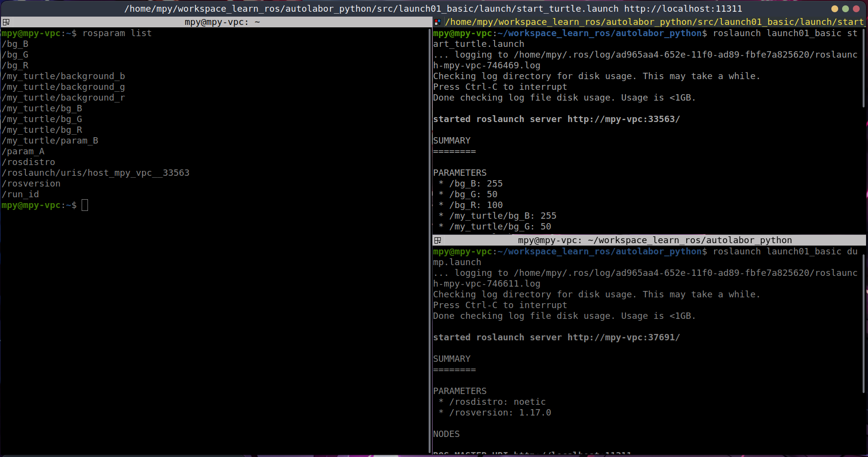Open the http://mpy-vpc:37691/ roslaunch server link
The height and width of the screenshot is (457, 868).
click(x=623, y=337)
